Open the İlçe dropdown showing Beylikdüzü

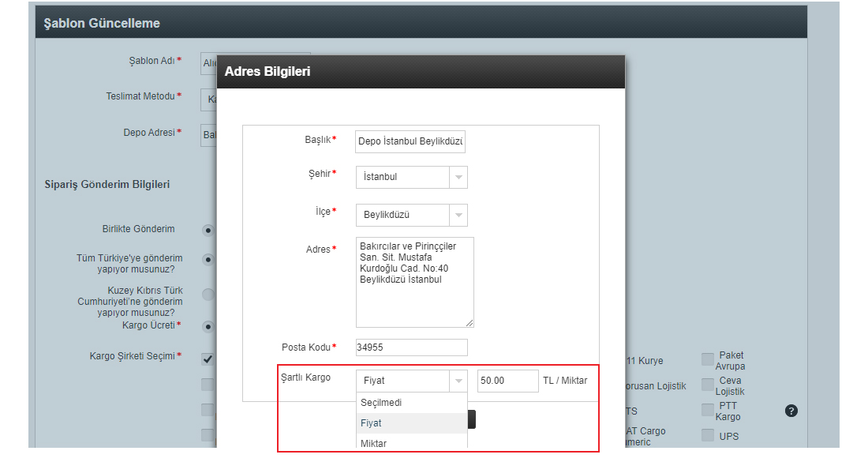pyautogui.click(x=411, y=215)
